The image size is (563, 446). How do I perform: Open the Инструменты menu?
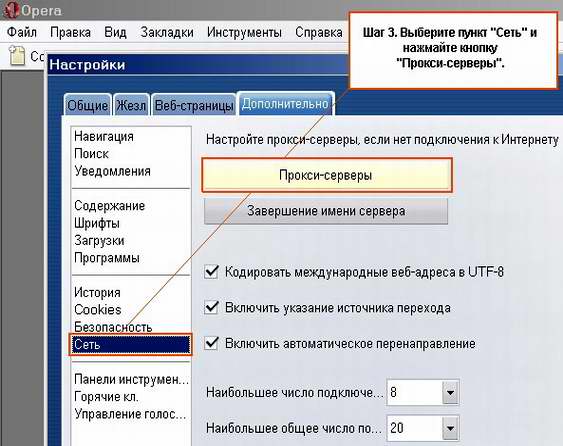point(244,32)
